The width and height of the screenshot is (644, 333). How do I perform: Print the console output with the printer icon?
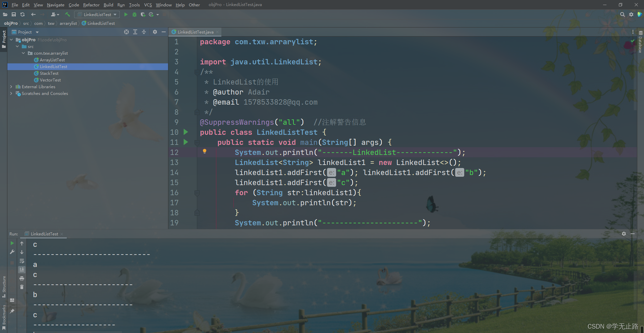pyautogui.click(x=22, y=278)
